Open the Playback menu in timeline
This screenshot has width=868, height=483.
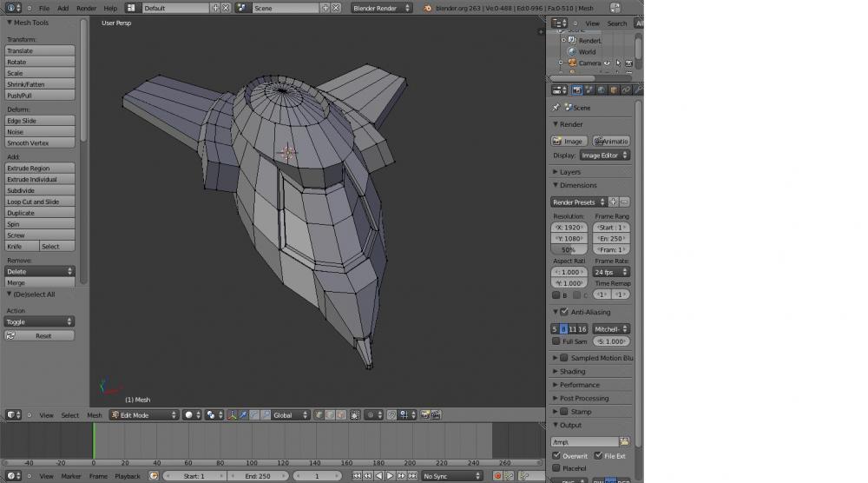pos(128,476)
